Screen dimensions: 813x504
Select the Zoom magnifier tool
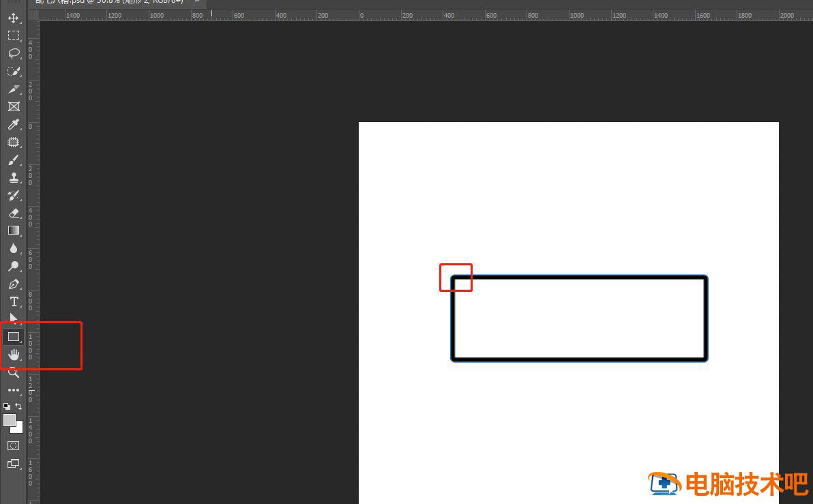[x=13, y=372]
